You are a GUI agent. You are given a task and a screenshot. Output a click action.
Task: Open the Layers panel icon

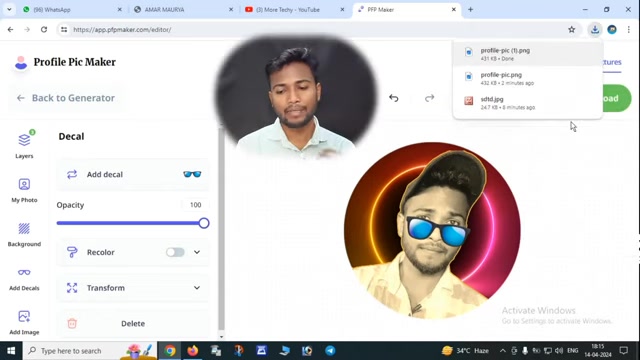click(24, 140)
